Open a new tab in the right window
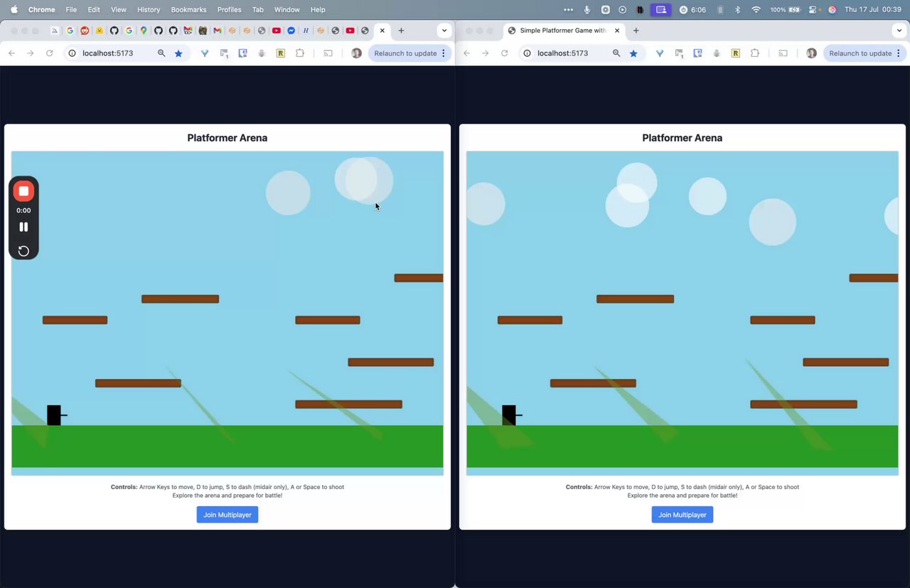The height and width of the screenshot is (588, 910). (x=636, y=31)
